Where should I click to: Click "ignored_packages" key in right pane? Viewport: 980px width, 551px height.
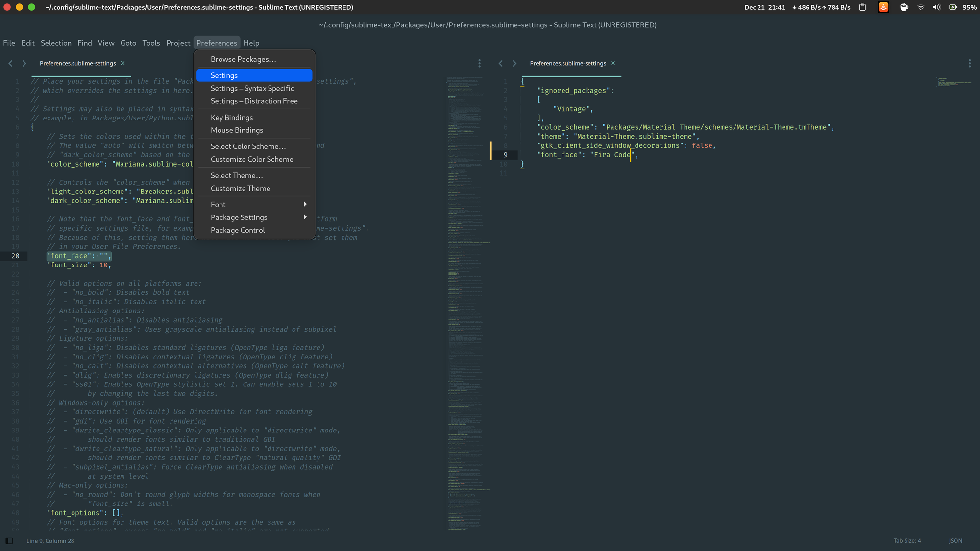pos(573,91)
